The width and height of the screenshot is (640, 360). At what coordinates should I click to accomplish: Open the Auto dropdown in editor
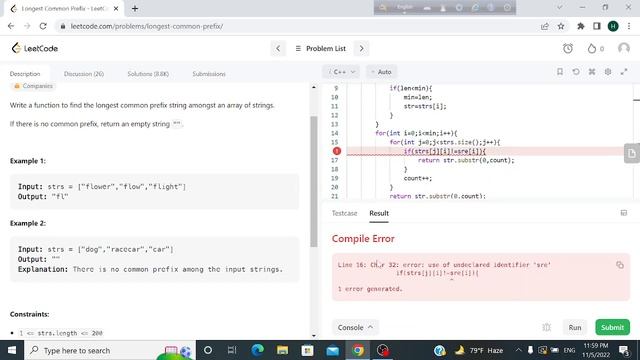(x=381, y=72)
